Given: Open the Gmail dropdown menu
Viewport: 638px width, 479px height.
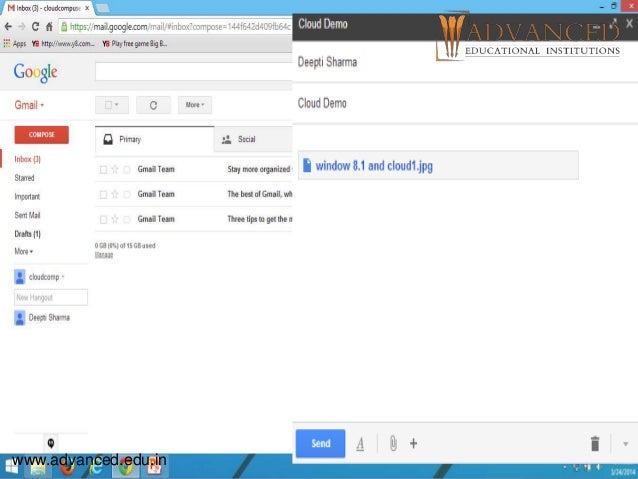Looking at the screenshot, I should click(29, 105).
